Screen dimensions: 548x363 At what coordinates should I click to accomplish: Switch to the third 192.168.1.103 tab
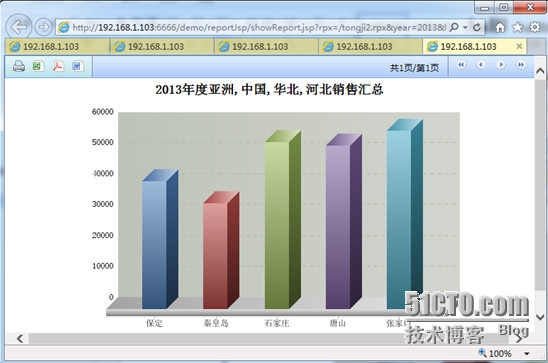click(x=266, y=46)
